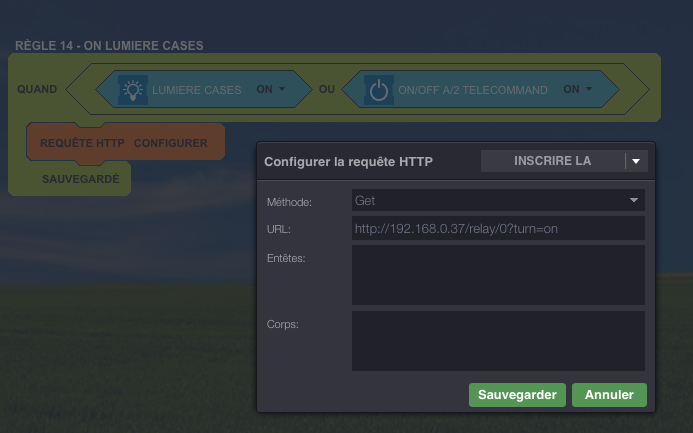Click the OU operator between conditions
Screen dimensions: 693x433
[327, 89]
